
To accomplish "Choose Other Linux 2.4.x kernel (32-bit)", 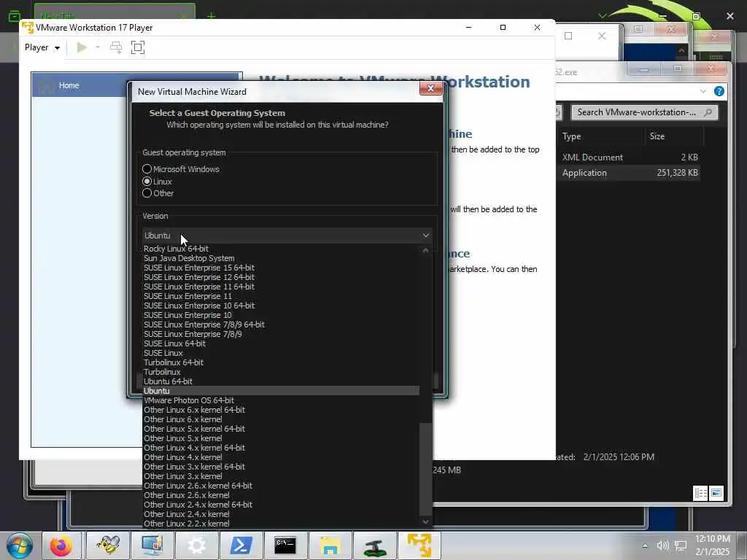I will click(281, 514).
